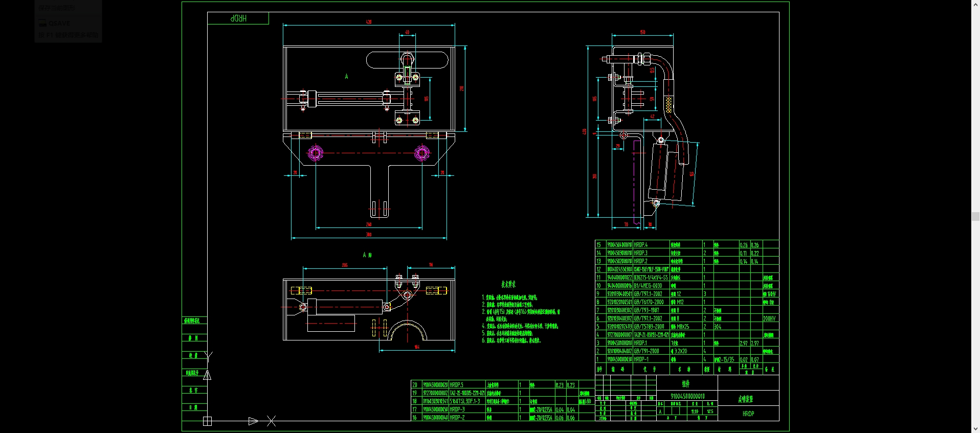The width and height of the screenshot is (980, 433).
Task: Select the GB/T93-1987 standard cell
Action: click(647, 310)
